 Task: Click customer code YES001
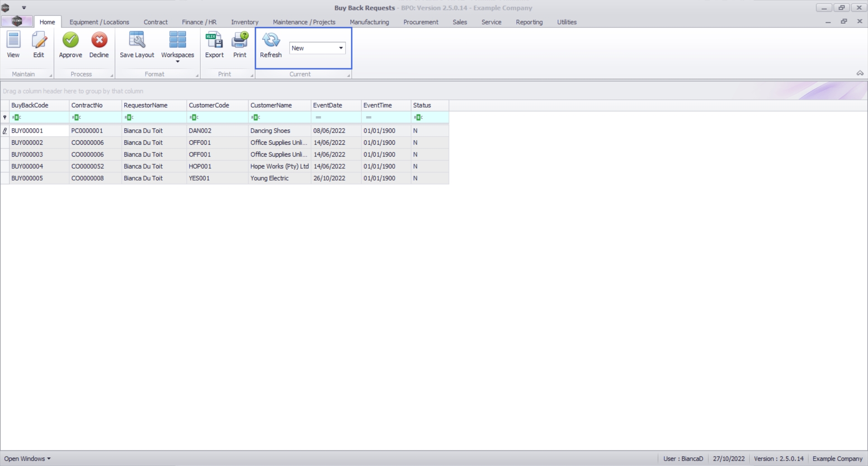coord(199,178)
